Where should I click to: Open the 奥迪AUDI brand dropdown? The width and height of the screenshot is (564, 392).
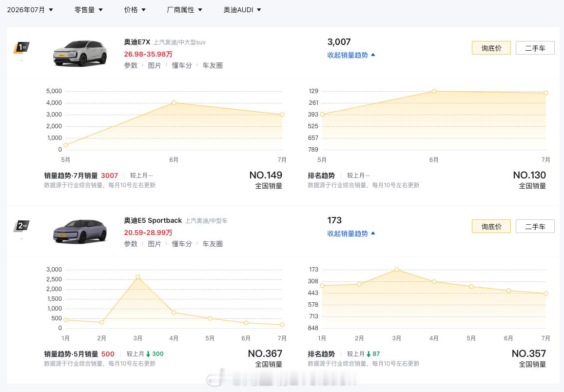(x=242, y=10)
